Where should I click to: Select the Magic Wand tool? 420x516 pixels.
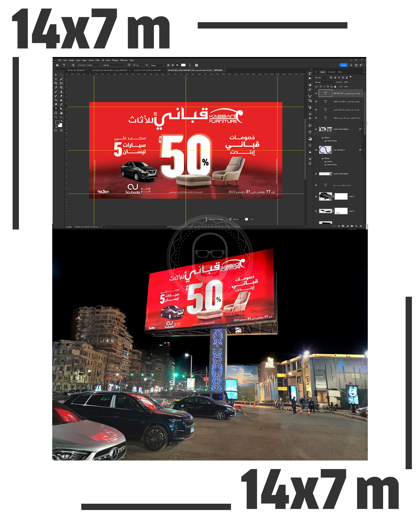[61, 79]
